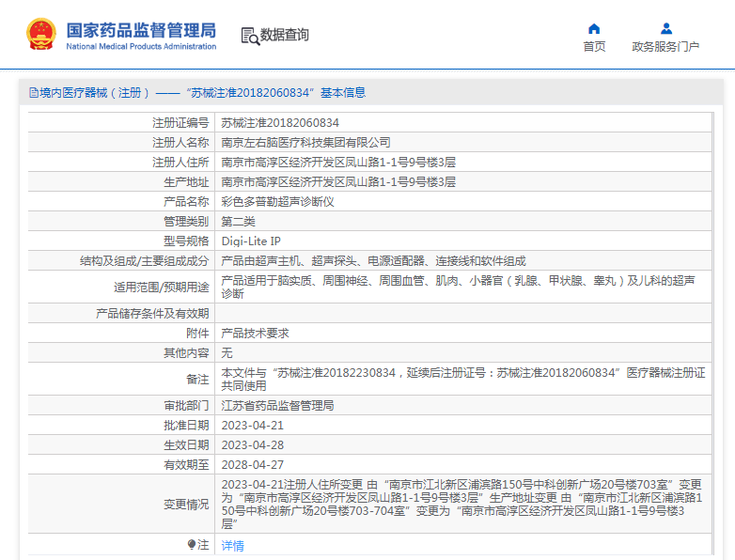Click 其他内容 row label

coord(186,352)
